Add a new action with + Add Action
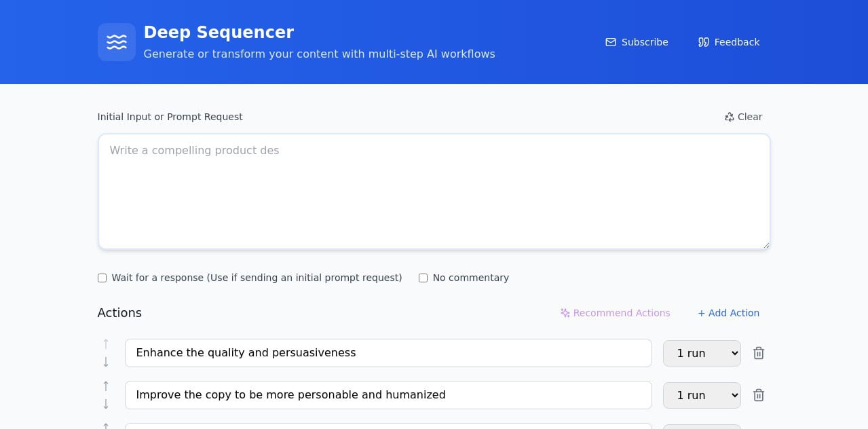868x429 pixels. click(728, 313)
